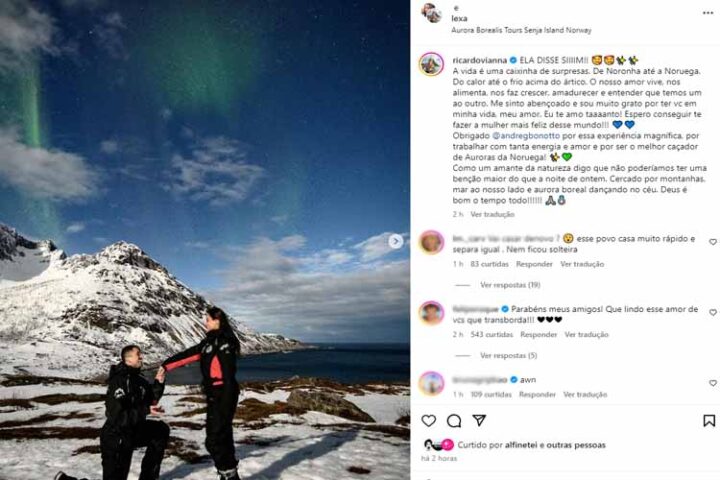Share post via paper plane icon
The width and height of the screenshot is (720, 480).
coord(479,420)
